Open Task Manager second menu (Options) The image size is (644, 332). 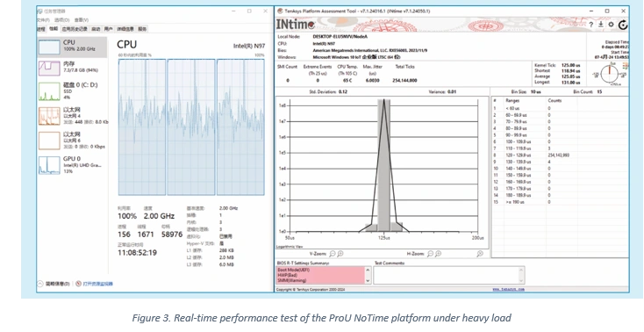[61, 19]
